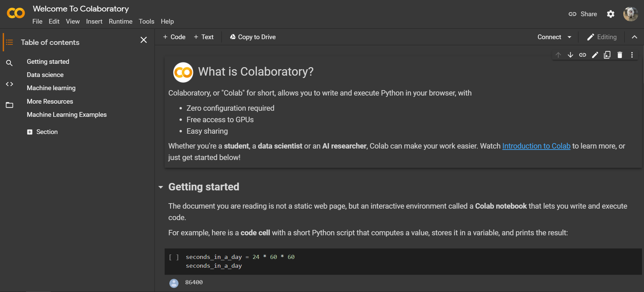644x292 pixels.
Task: Collapse the header with the chevron up
Action: 635,37
